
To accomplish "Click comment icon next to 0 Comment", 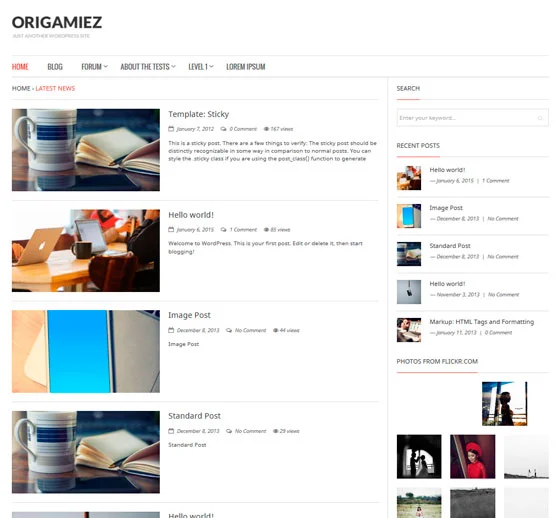I will point(224,129).
